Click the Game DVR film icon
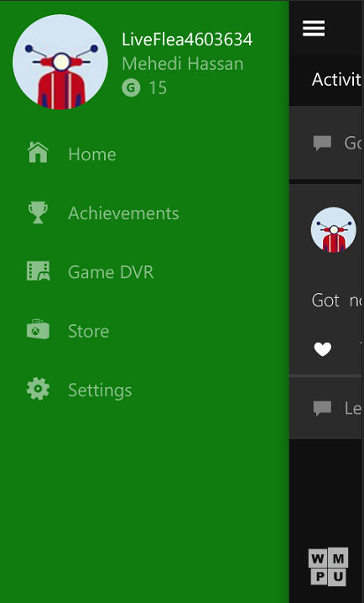Viewport: 364px width, 603px height. coord(38,270)
